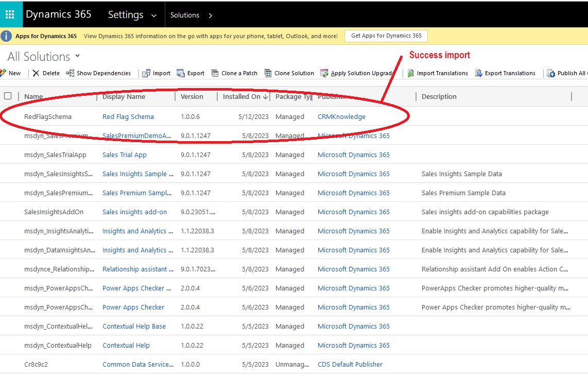The width and height of the screenshot is (588, 377).
Task: Open the Relationship assistant solution link
Action: pyautogui.click(x=138, y=269)
